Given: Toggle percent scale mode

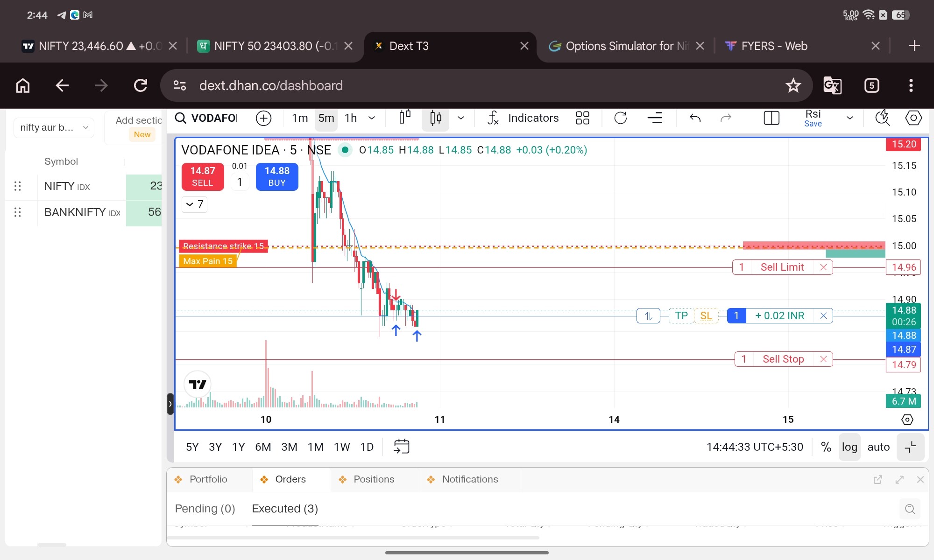Looking at the screenshot, I should 826,447.
